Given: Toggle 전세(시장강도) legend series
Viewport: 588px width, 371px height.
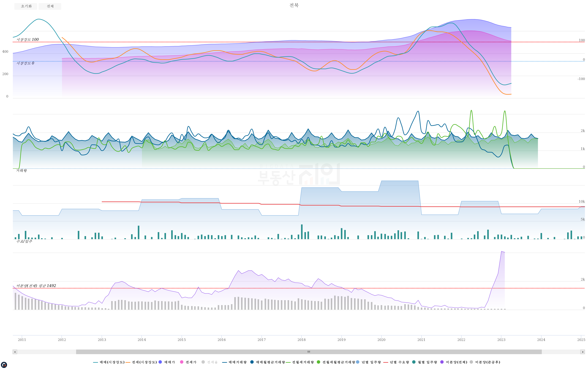Looking at the screenshot, I should point(144,362).
